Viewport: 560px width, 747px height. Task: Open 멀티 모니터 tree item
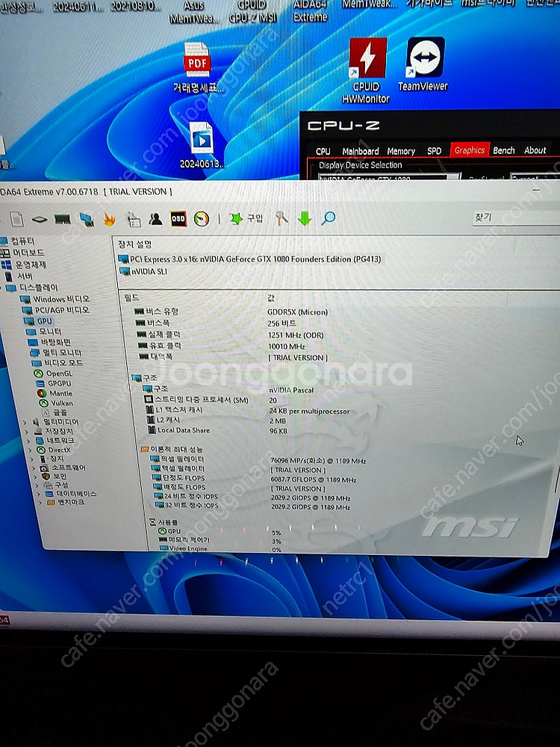[x=56, y=353]
